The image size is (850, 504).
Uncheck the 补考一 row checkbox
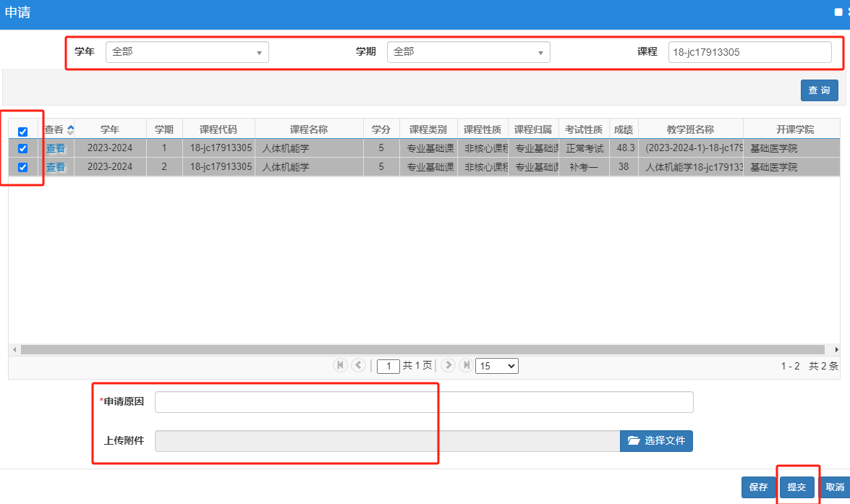click(22, 167)
